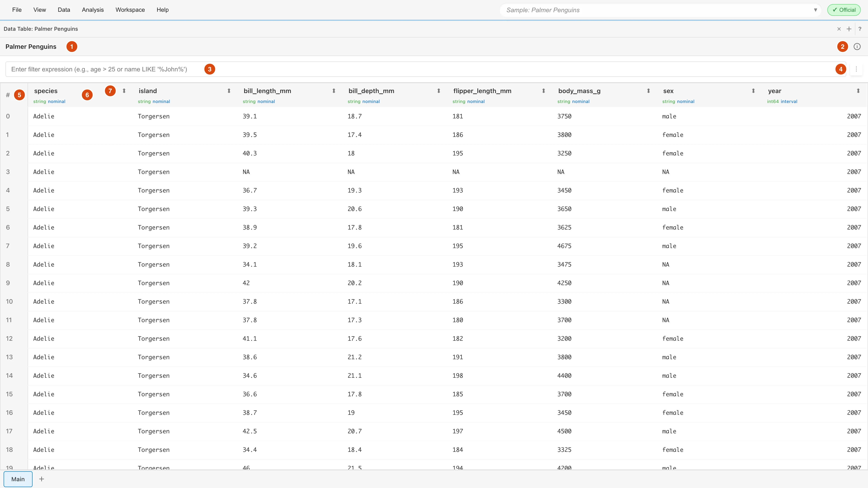The height and width of the screenshot is (488, 868).
Task: Click bill depth cell 21.2 in row 13
Action: pyautogui.click(x=354, y=357)
